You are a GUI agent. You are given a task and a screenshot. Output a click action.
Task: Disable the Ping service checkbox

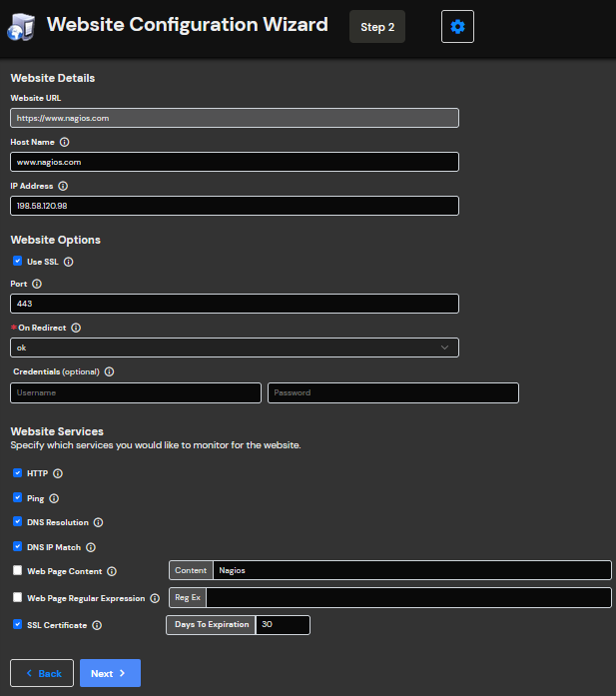[17, 497]
